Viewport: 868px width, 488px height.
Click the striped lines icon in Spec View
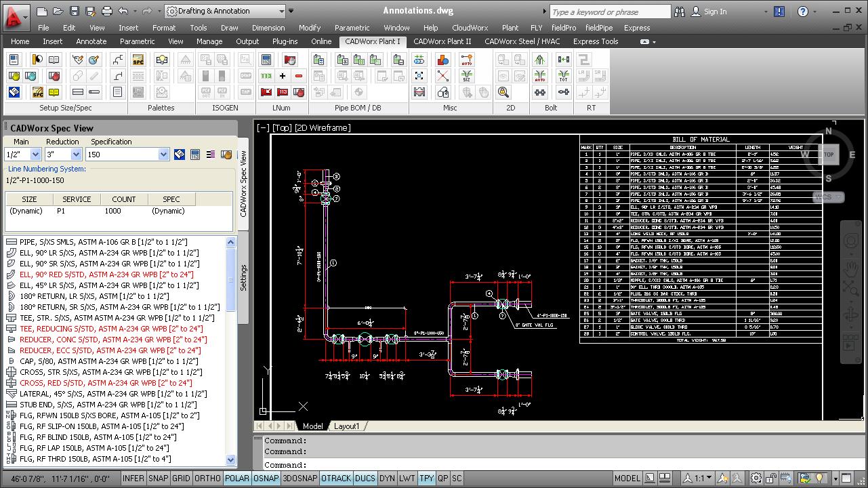(x=211, y=155)
